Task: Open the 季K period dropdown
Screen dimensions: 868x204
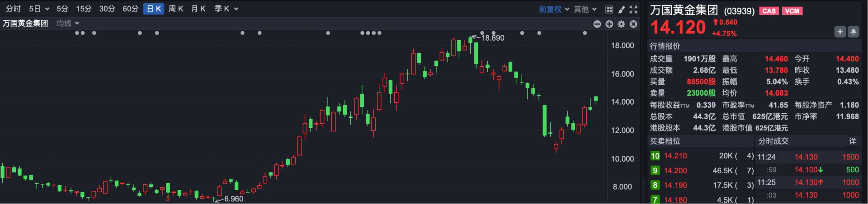Action: [226, 9]
